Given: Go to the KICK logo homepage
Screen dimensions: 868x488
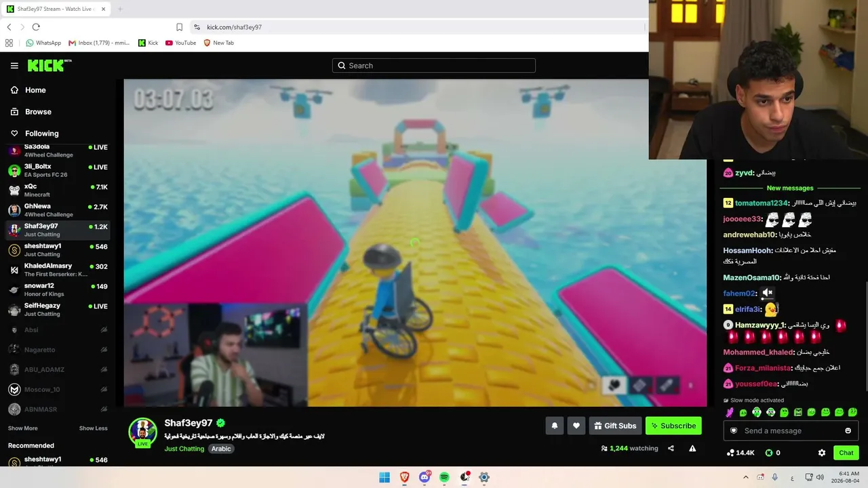Looking at the screenshot, I should click(x=50, y=65).
